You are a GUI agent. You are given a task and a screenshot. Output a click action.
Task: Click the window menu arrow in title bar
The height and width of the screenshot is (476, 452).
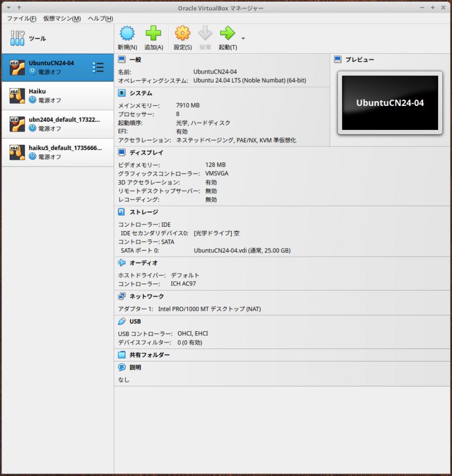(9, 7)
